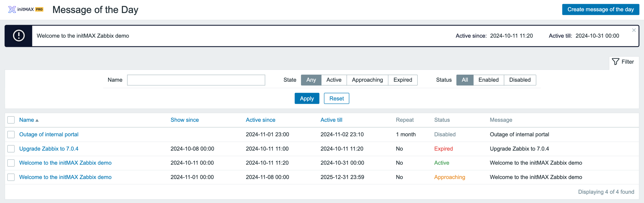The width and height of the screenshot is (644, 203).
Task: Click the Expired status text
Action: 443,149
